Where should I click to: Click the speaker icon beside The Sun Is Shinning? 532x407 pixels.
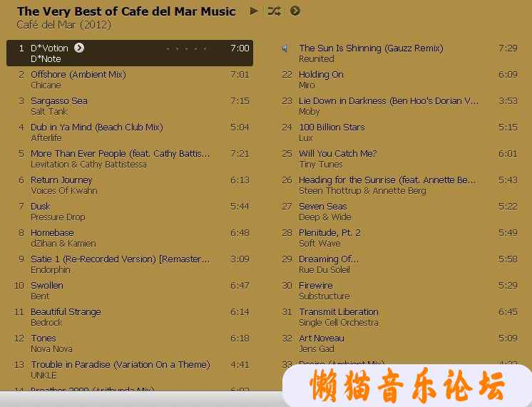tap(285, 48)
